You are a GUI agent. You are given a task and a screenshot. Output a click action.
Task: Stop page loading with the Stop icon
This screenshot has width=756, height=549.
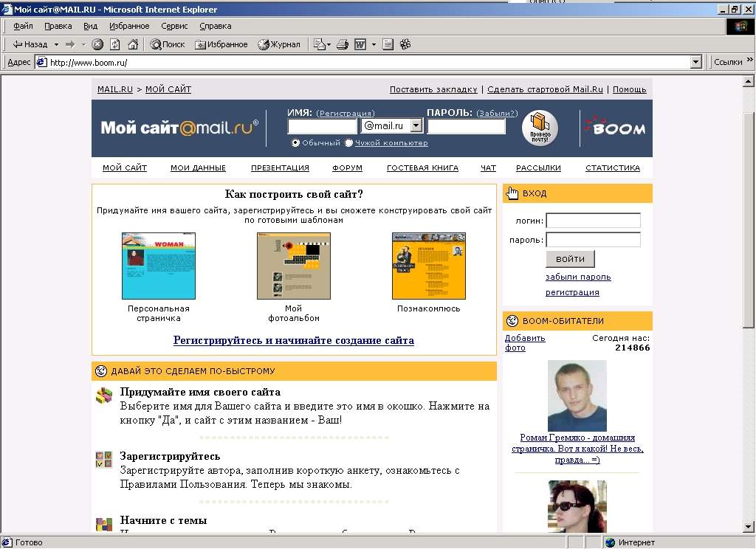point(97,44)
